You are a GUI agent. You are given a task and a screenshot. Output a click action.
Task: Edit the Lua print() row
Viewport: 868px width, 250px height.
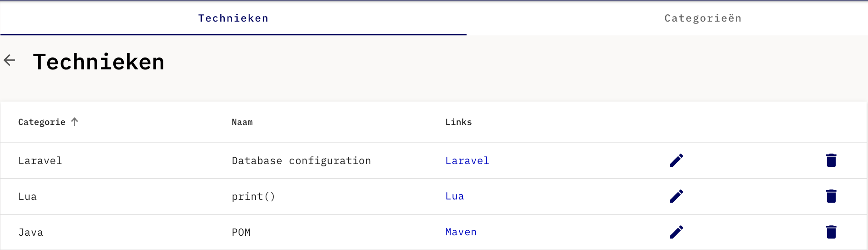coord(676,196)
